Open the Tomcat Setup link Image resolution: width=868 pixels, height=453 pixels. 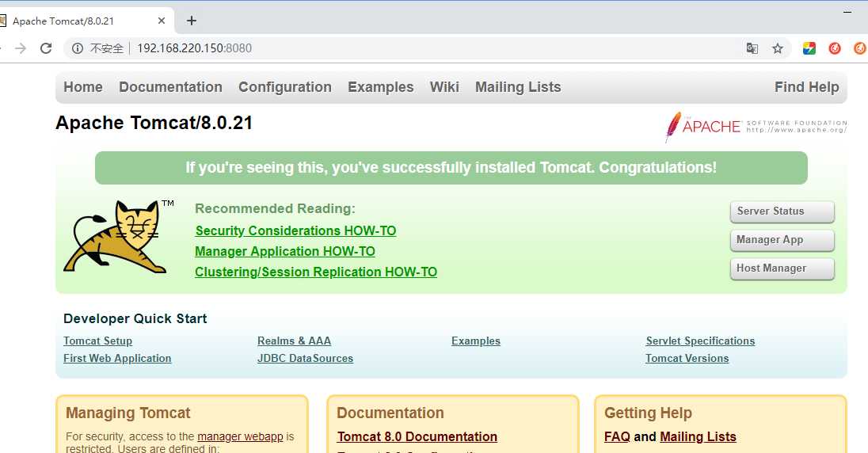coord(98,341)
